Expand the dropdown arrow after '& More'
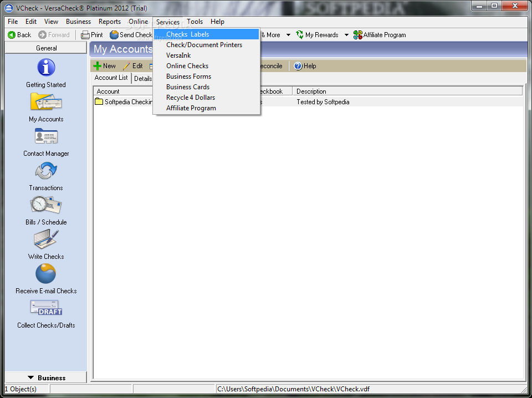This screenshot has height=398, width=532. click(x=288, y=35)
